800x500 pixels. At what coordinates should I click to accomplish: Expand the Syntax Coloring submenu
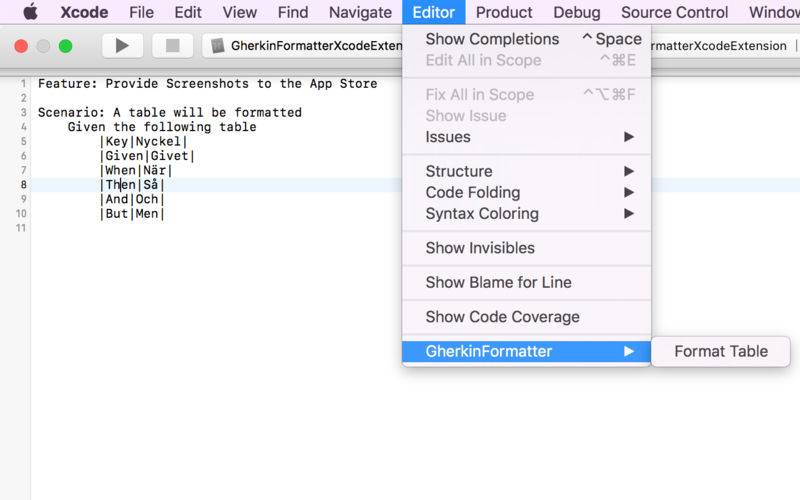pos(527,214)
